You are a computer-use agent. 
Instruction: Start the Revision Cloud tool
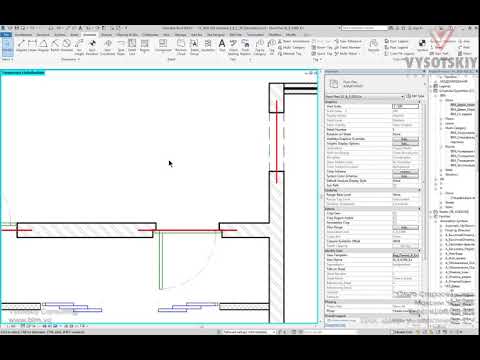coord(181,47)
